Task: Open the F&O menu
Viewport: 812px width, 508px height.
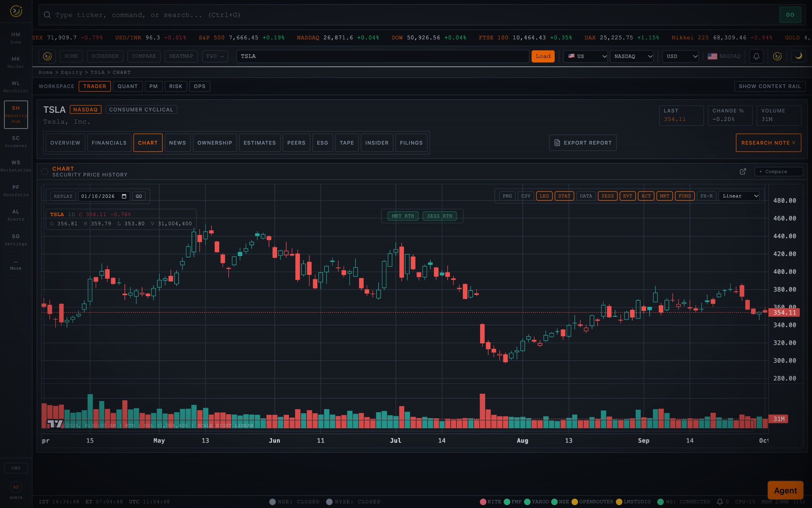Action: click(215, 56)
